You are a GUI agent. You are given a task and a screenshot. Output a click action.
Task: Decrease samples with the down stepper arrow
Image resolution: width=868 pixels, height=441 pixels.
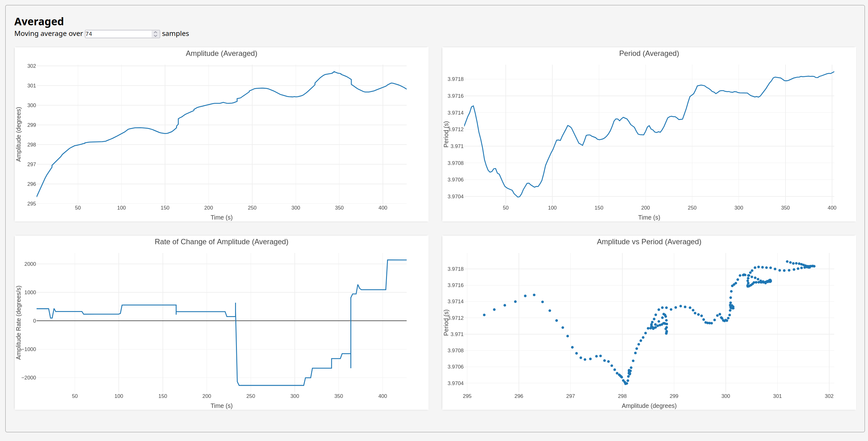[x=155, y=36]
